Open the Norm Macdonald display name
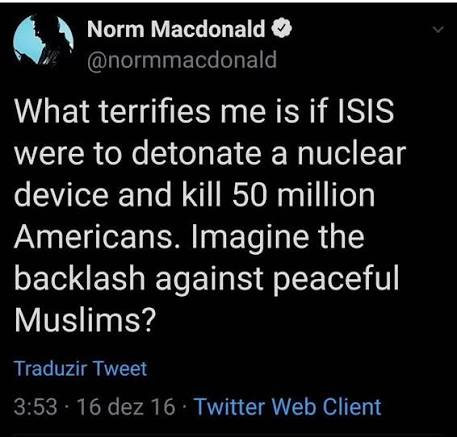This screenshot has height=437, width=457. [x=176, y=29]
